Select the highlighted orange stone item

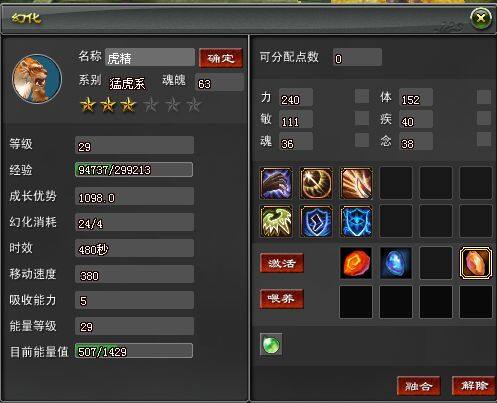pos(476,263)
